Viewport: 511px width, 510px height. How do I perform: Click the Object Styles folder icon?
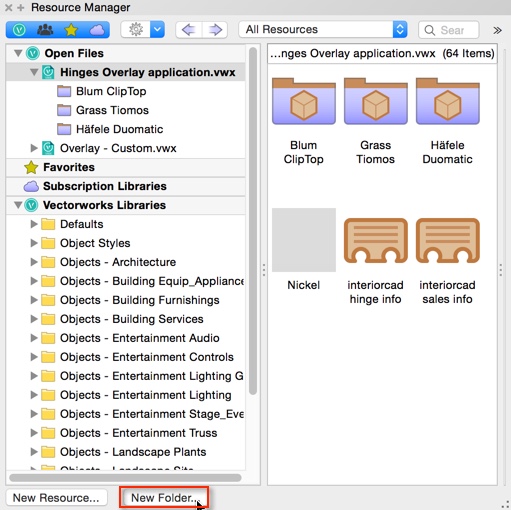[48, 243]
